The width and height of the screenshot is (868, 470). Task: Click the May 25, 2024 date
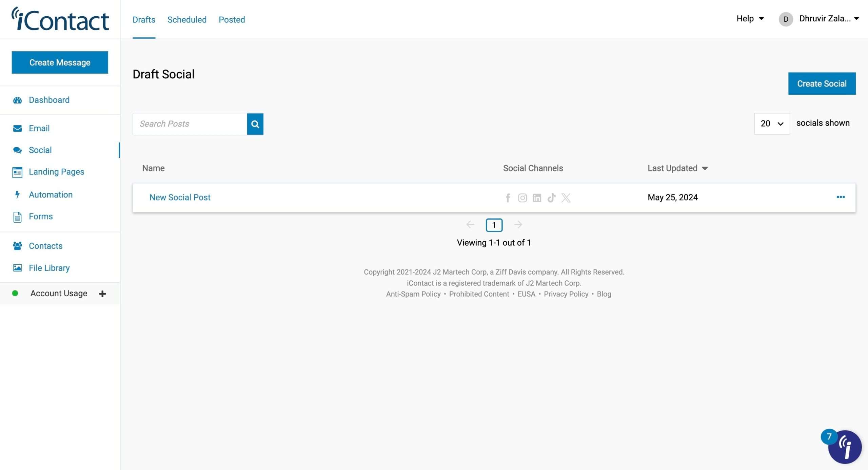[673, 198]
